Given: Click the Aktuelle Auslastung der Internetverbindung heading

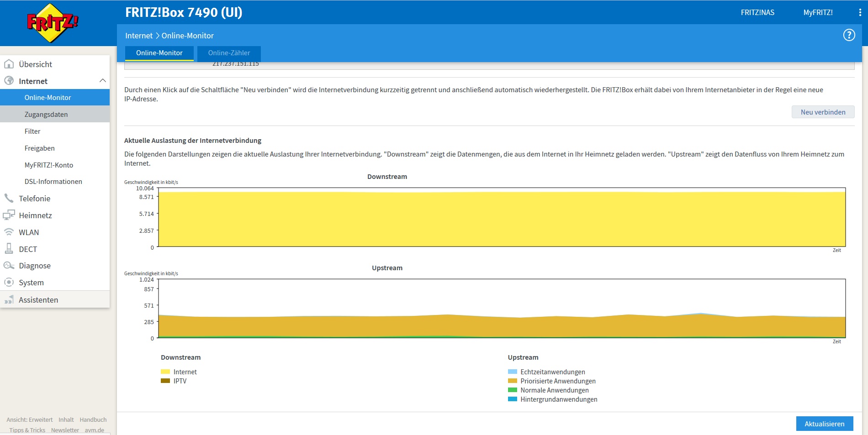Looking at the screenshot, I should (193, 141).
